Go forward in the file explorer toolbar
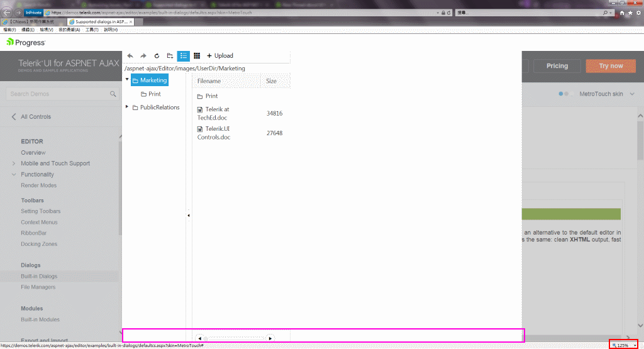Viewport: 644px width, 349px height. (x=143, y=56)
